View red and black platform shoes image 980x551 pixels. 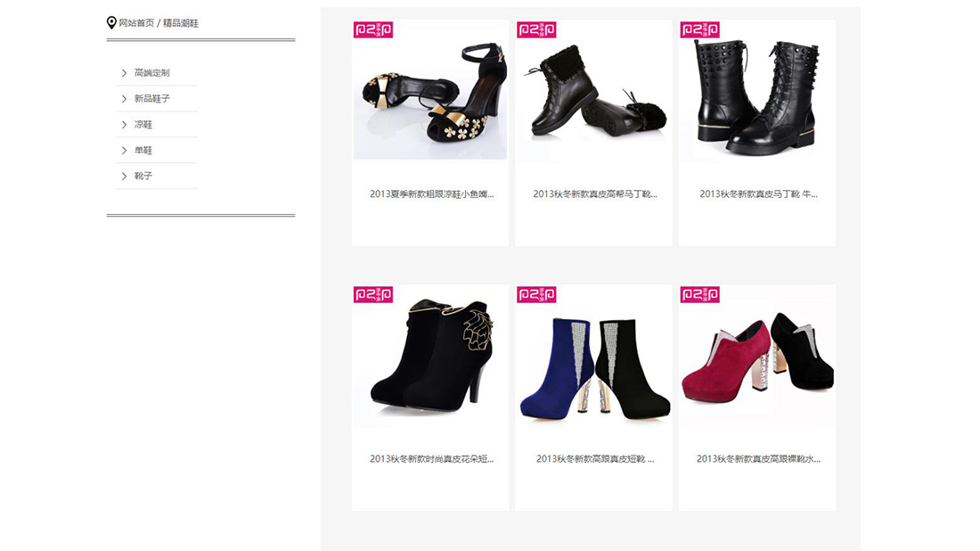[x=757, y=357]
